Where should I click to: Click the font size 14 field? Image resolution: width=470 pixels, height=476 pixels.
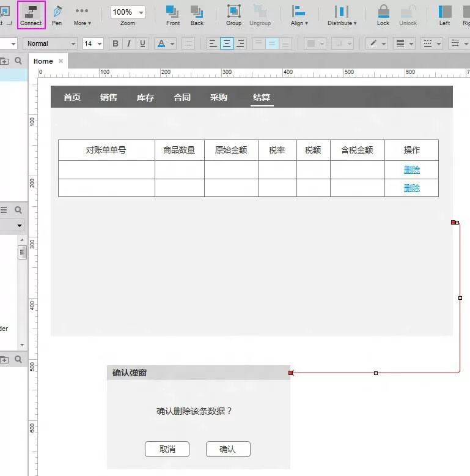click(x=93, y=43)
